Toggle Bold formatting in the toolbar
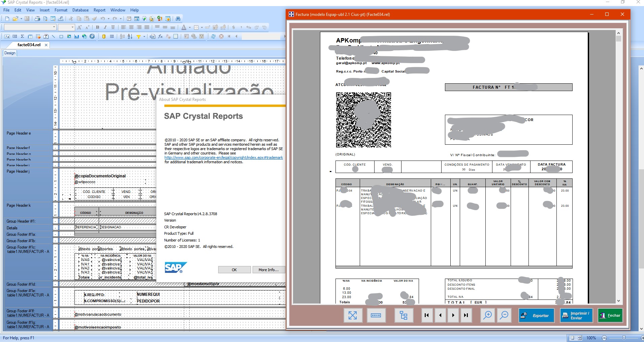 click(98, 27)
